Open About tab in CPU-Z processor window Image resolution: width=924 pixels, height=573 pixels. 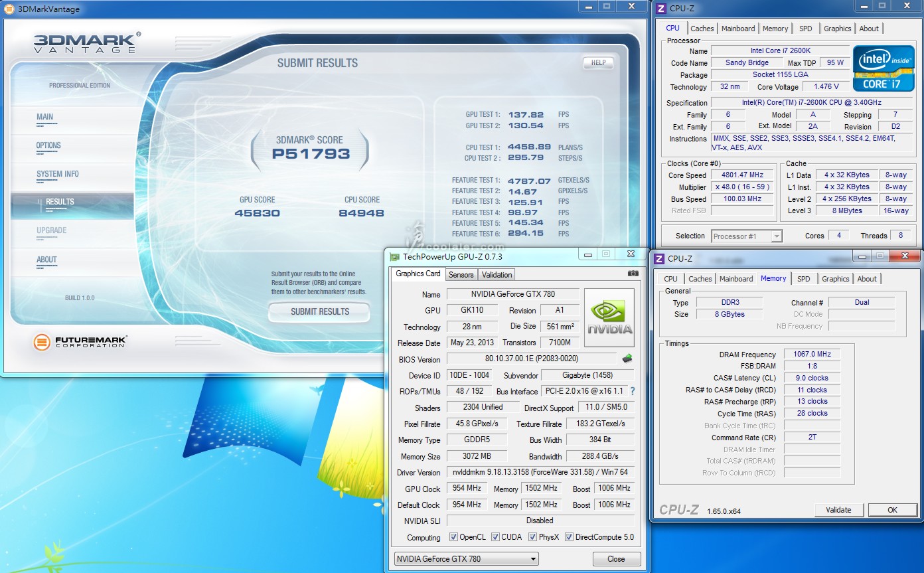point(869,29)
